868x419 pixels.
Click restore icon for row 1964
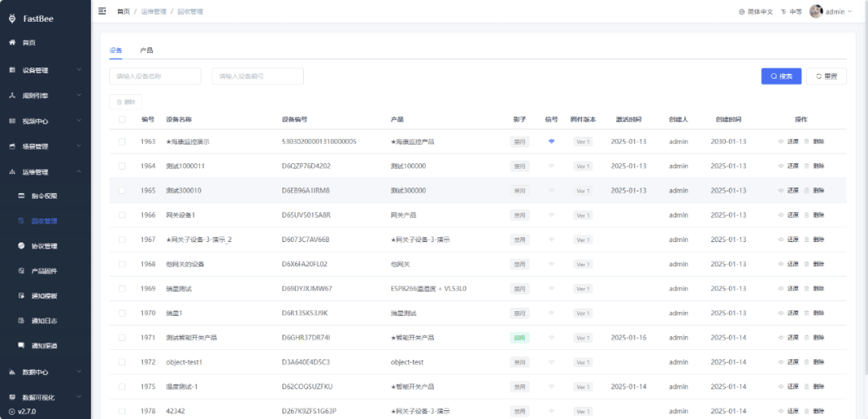(781, 166)
